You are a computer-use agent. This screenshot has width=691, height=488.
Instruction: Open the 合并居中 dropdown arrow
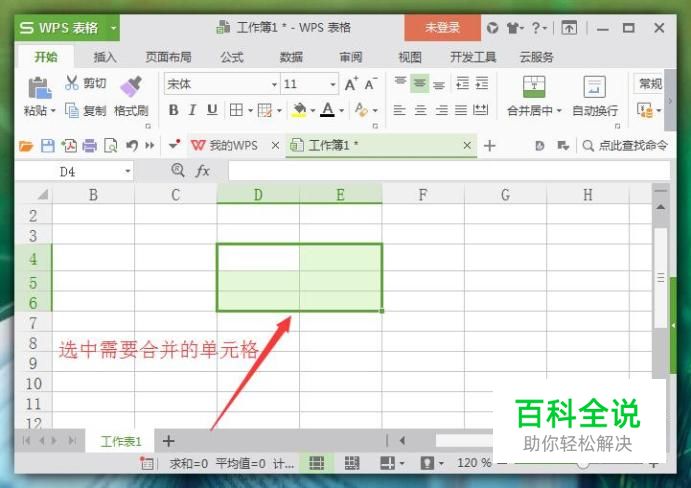pyautogui.click(x=559, y=110)
